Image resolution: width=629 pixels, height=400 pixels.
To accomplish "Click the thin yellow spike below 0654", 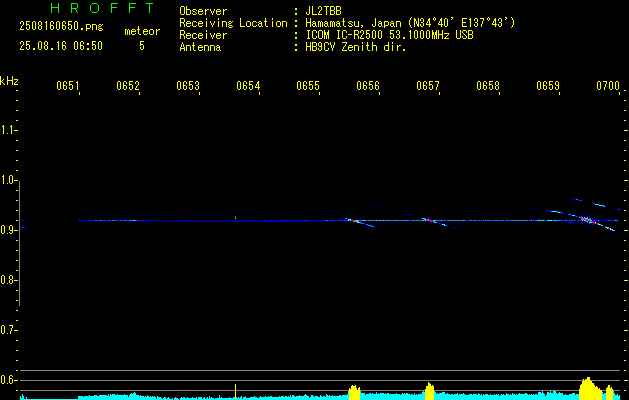I will point(235,392).
